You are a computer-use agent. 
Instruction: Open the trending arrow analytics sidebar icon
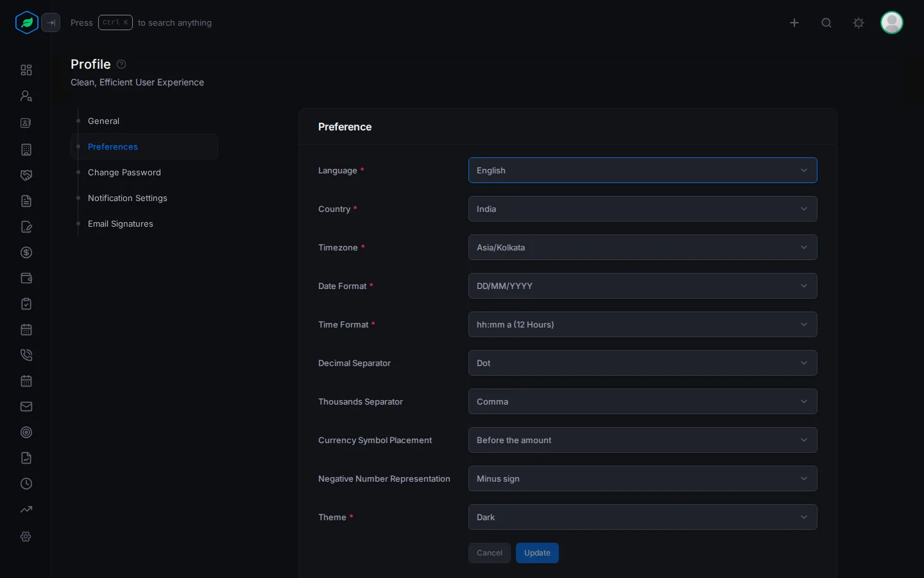point(26,509)
